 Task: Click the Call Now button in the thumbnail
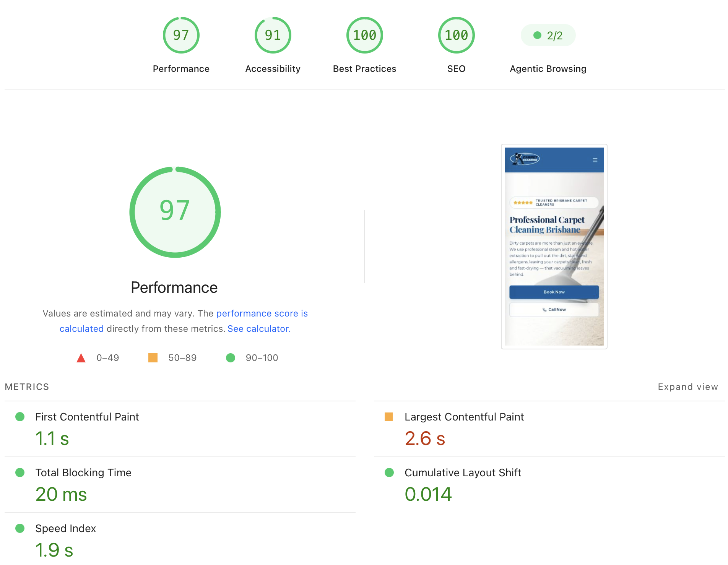pos(554,310)
